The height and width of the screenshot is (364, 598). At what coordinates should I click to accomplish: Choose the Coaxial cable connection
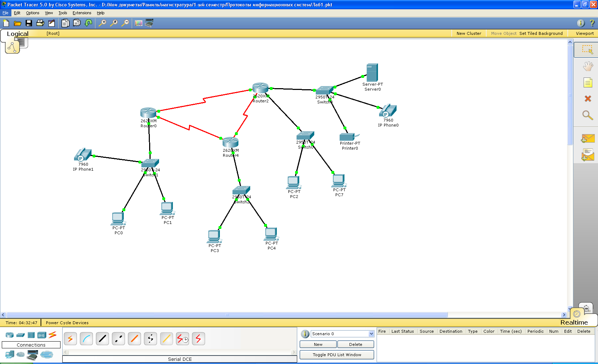click(167, 339)
